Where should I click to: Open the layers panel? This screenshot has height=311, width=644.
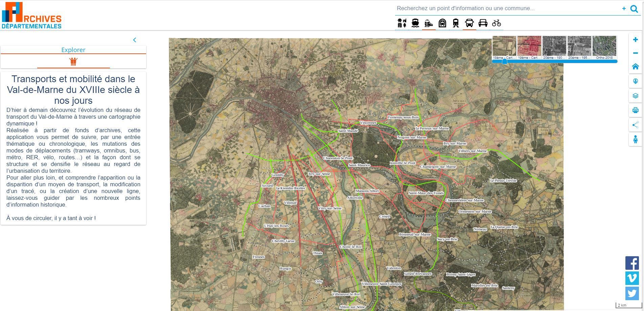(635, 96)
